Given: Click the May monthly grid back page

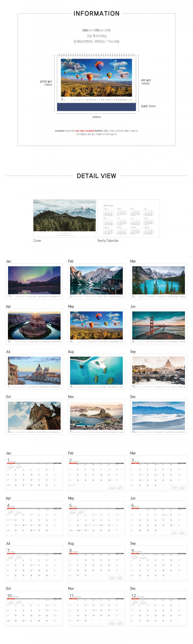Looking at the screenshot, I should 96,518.
